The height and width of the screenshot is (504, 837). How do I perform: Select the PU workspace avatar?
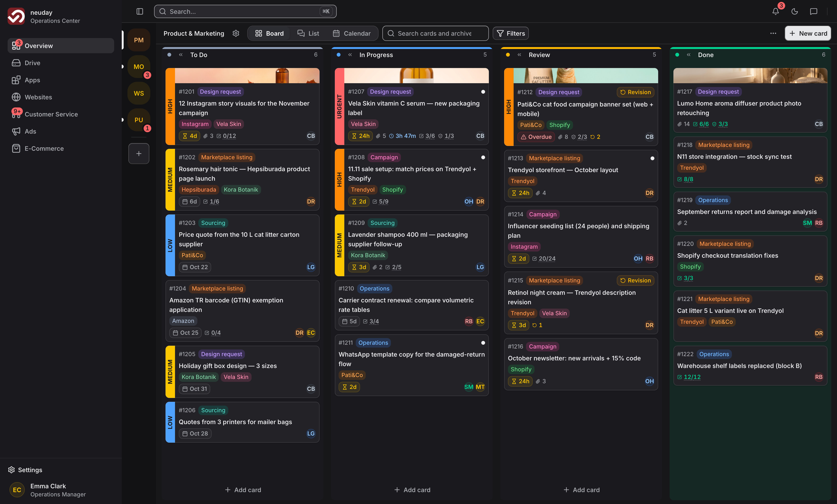139,120
